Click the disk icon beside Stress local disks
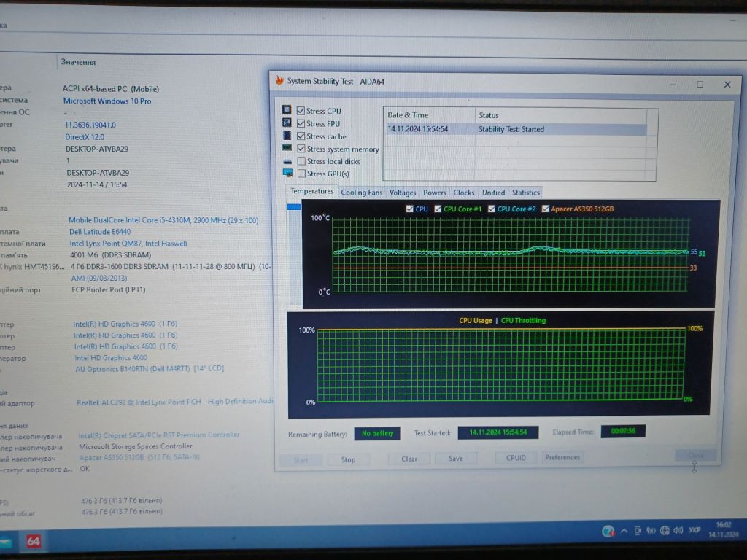The width and height of the screenshot is (747, 560). click(287, 161)
